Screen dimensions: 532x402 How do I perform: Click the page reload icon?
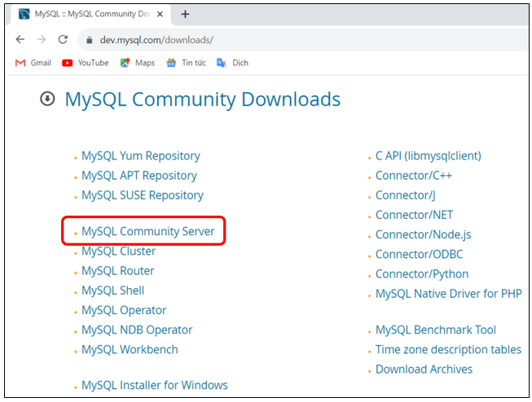pos(63,39)
